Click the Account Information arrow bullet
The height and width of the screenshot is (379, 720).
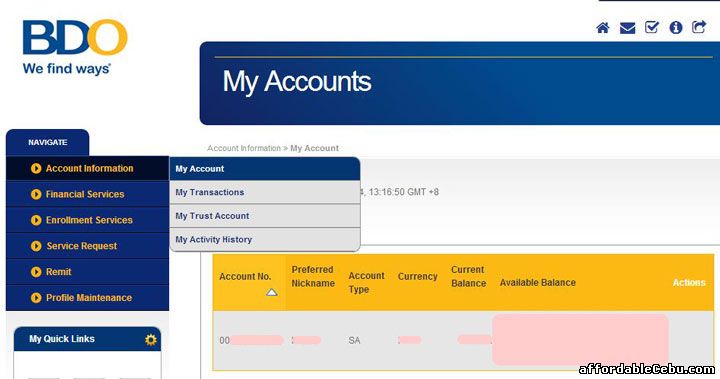(x=36, y=169)
